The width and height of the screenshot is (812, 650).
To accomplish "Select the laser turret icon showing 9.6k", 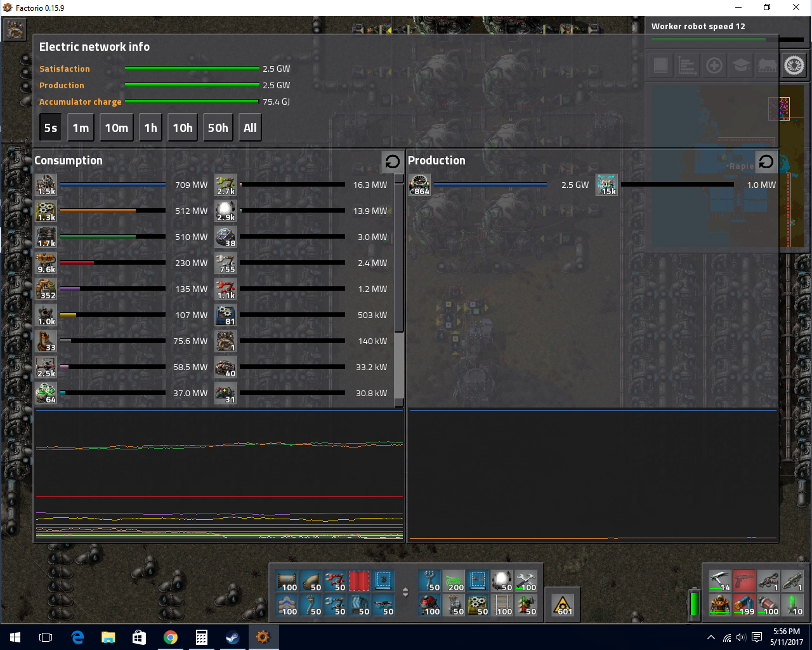I will click(46, 263).
